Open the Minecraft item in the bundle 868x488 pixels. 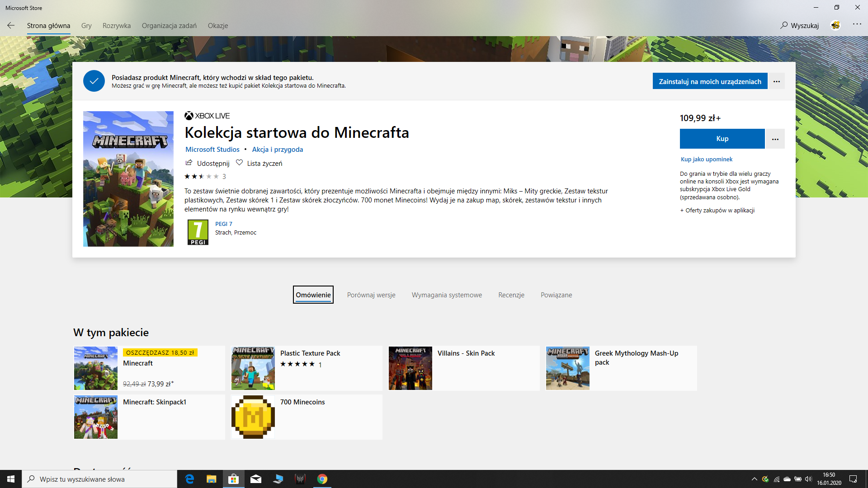coord(149,368)
